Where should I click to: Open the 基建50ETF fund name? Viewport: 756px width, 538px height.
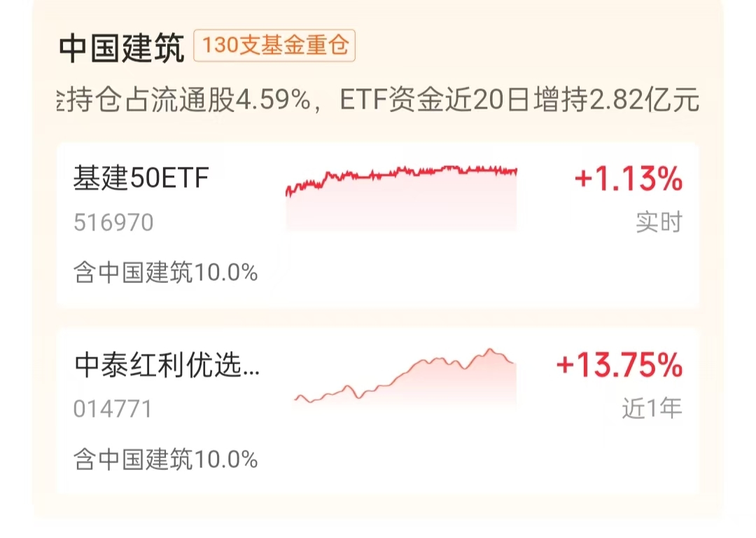pos(141,179)
